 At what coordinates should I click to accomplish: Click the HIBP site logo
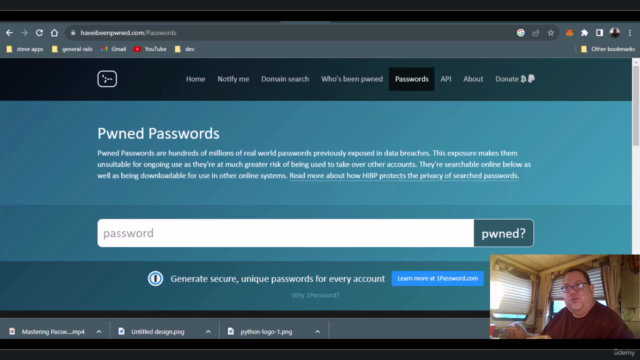coord(107,79)
